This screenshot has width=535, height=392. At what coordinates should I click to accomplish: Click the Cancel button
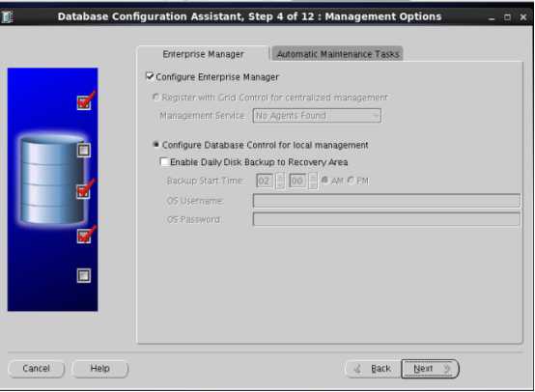tap(36, 369)
